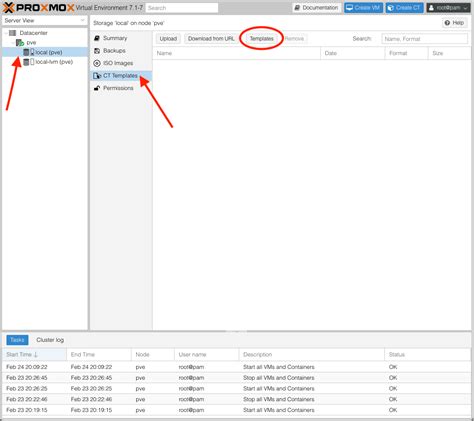Sort by the Format column header
Image resolution: width=474 pixels, height=421 pixels.
406,53
